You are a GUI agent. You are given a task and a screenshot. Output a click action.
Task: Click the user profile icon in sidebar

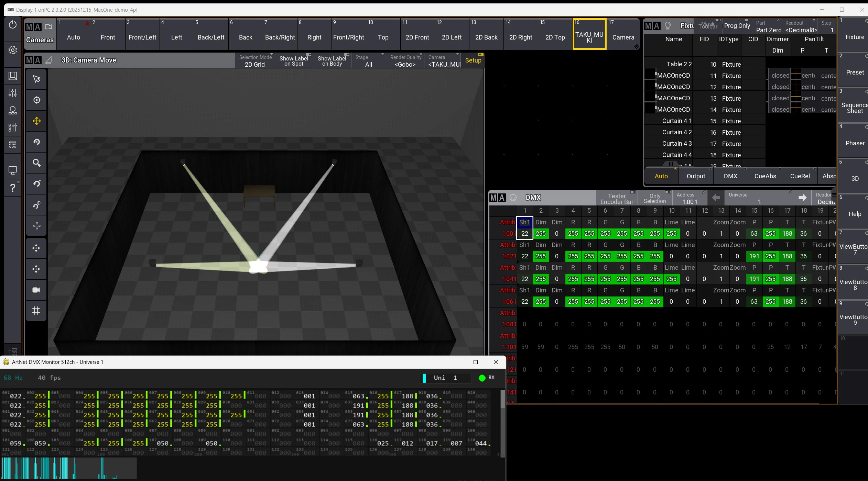tap(13, 110)
